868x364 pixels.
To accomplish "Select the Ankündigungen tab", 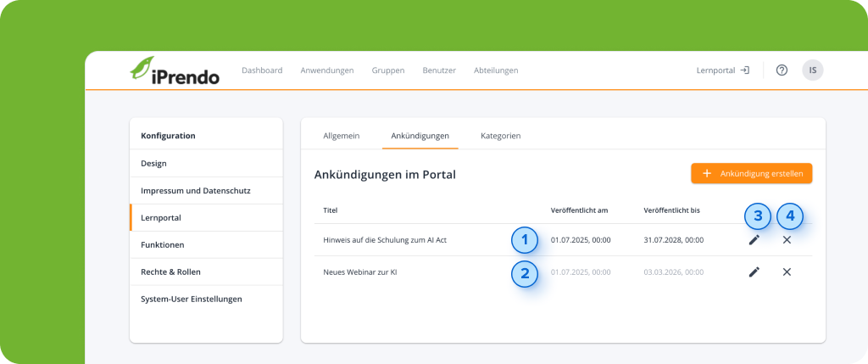I will (x=420, y=136).
